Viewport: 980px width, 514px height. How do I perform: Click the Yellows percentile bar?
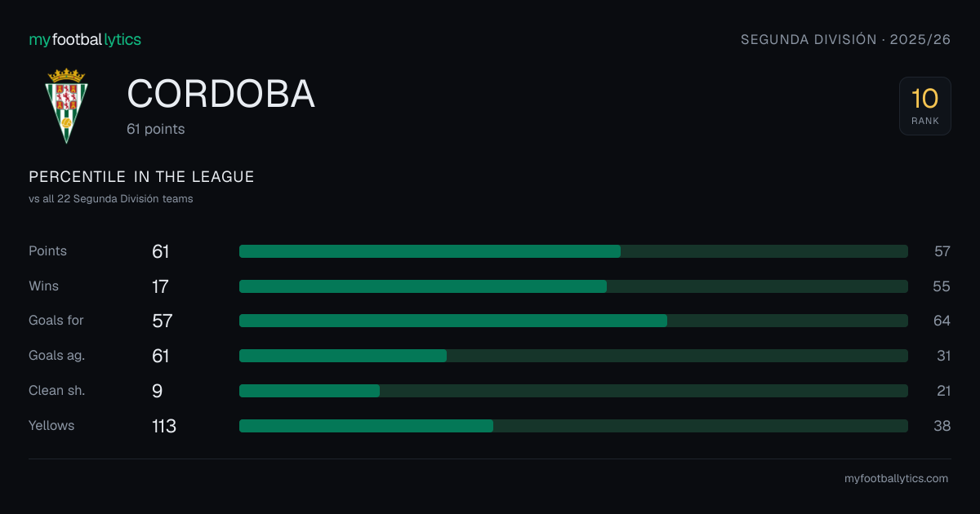pyautogui.click(x=573, y=426)
